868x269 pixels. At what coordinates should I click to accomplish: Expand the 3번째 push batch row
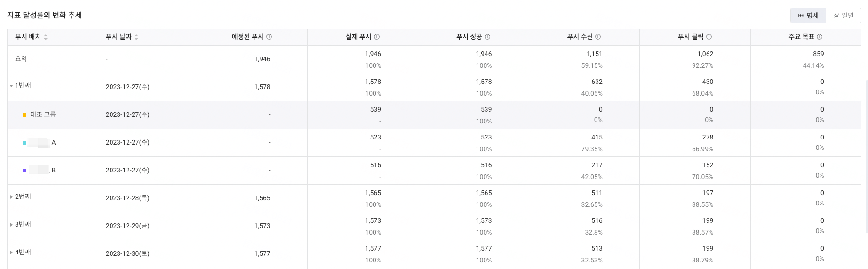(x=11, y=225)
